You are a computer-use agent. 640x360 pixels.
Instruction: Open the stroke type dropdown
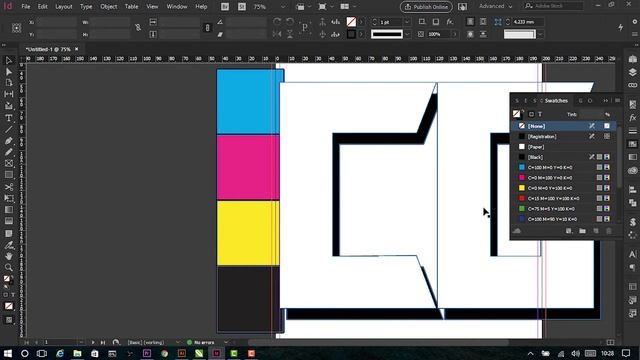[407, 34]
